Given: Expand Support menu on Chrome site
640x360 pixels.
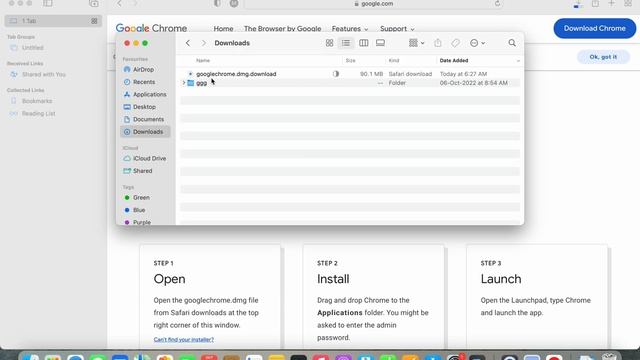Looking at the screenshot, I should pyautogui.click(x=397, y=29).
